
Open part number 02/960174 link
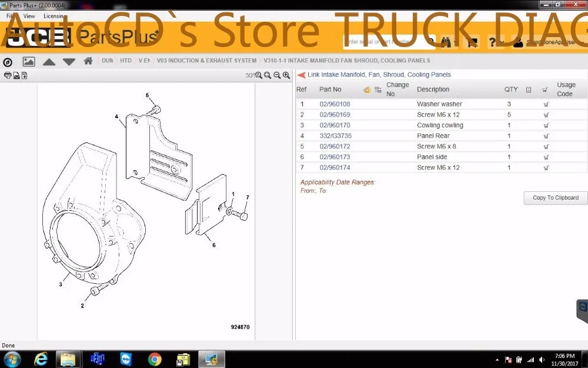pyautogui.click(x=335, y=167)
